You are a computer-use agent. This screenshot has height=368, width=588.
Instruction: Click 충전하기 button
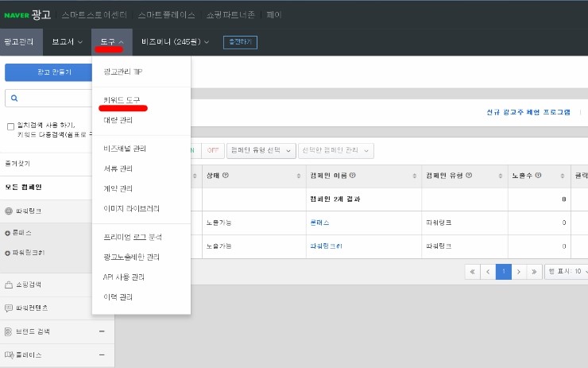click(240, 42)
